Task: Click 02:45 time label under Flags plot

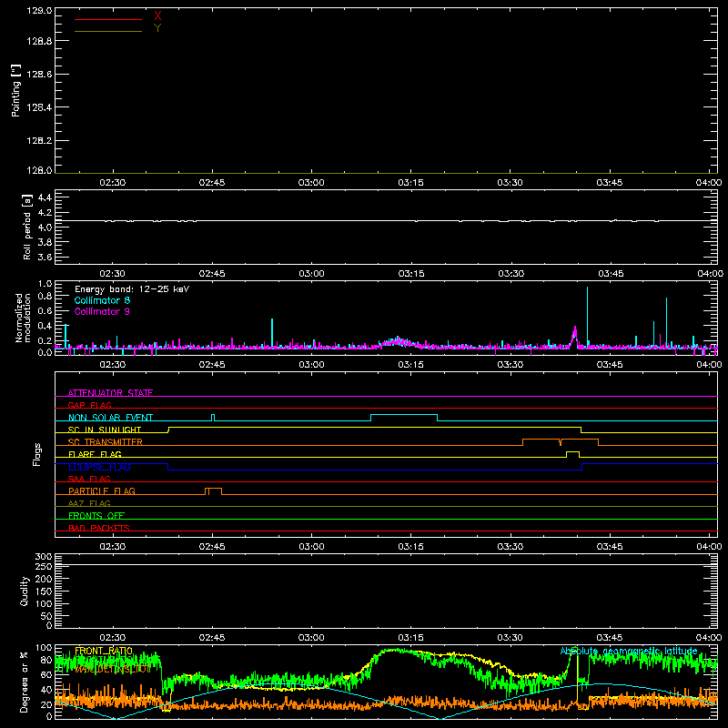Action: click(212, 547)
